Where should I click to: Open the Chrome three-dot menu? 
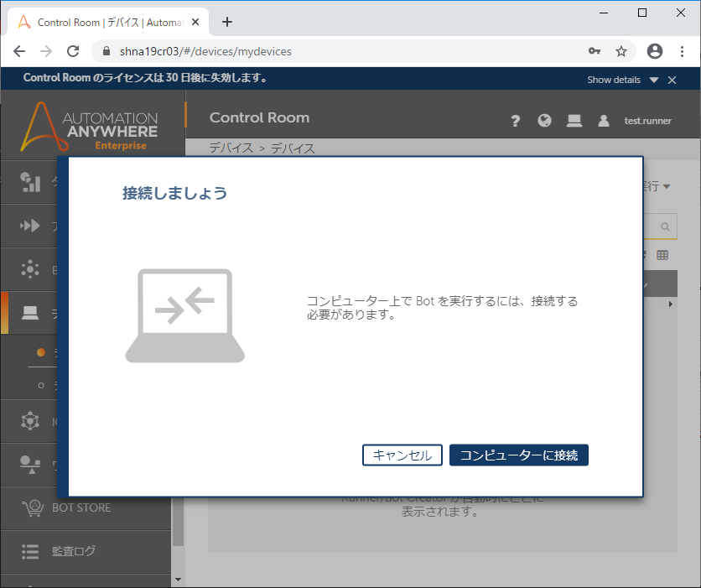[682, 51]
